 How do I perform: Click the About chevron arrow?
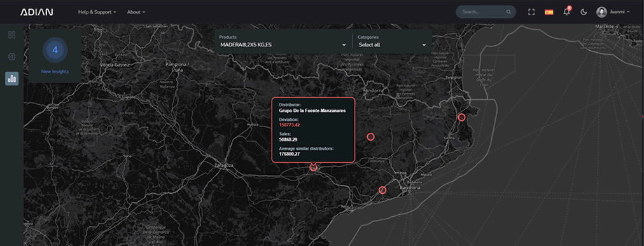point(144,12)
